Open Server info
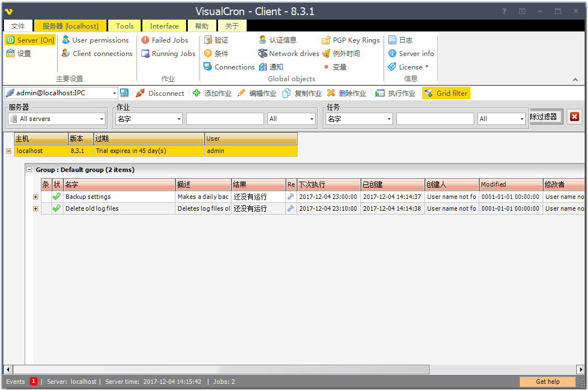The width and height of the screenshot is (588, 390). tap(411, 54)
